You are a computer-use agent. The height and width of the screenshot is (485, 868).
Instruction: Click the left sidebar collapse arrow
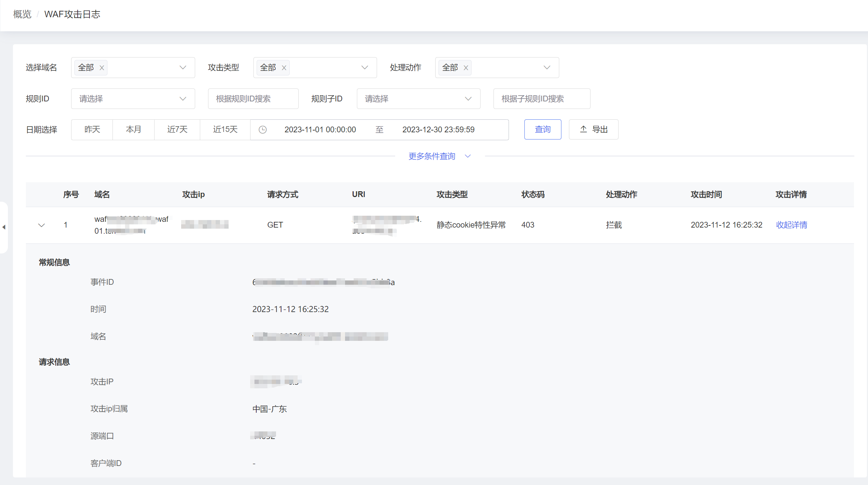[x=4, y=227]
